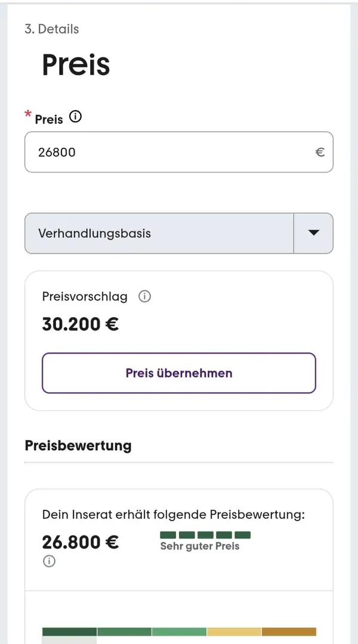The width and height of the screenshot is (358, 644).
Task: Click the euro symbol in the price field
Action: click(x=320, y=152)
